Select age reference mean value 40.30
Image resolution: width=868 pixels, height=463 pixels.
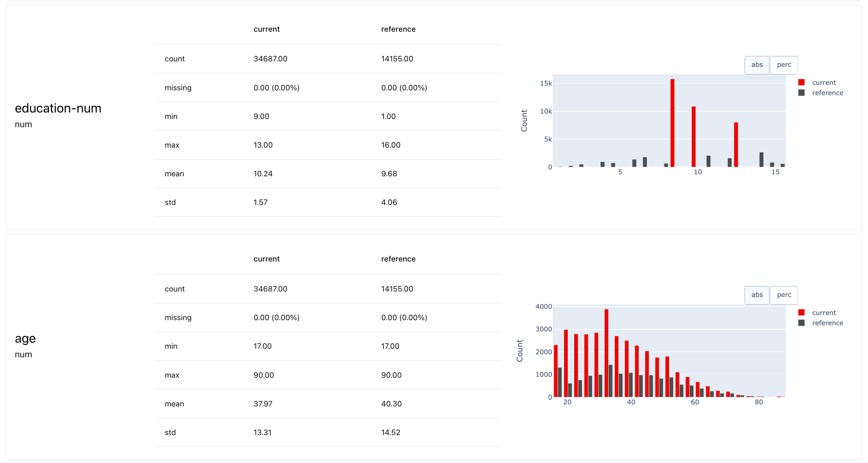tap(391, 404)
